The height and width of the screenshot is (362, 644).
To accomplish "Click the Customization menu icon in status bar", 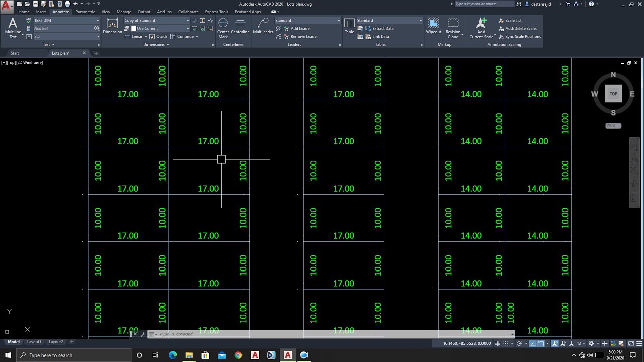I will pyautogui.click(x=639, y=343).
